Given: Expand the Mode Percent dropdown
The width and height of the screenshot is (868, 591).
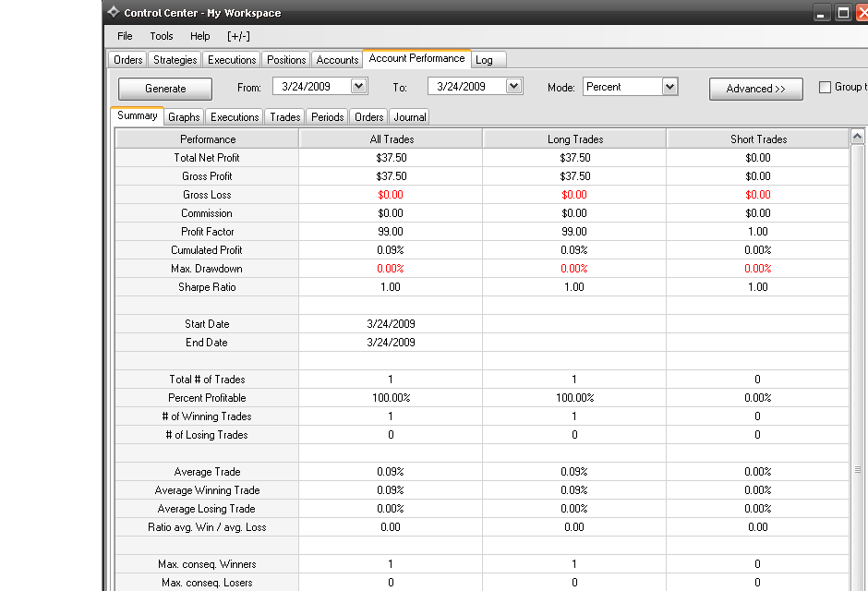Looking at the screenshot, I should (669, 86).
